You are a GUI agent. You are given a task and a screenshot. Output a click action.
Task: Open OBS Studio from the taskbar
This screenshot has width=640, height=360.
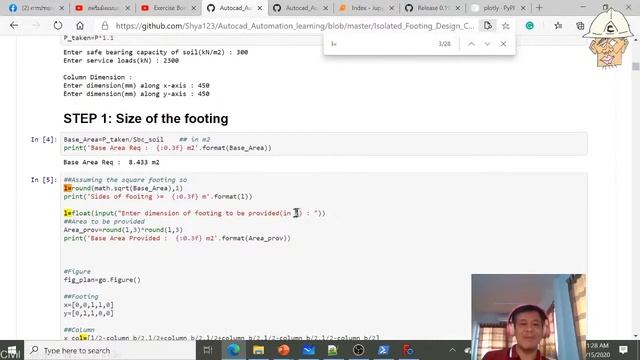pos(358,350)
